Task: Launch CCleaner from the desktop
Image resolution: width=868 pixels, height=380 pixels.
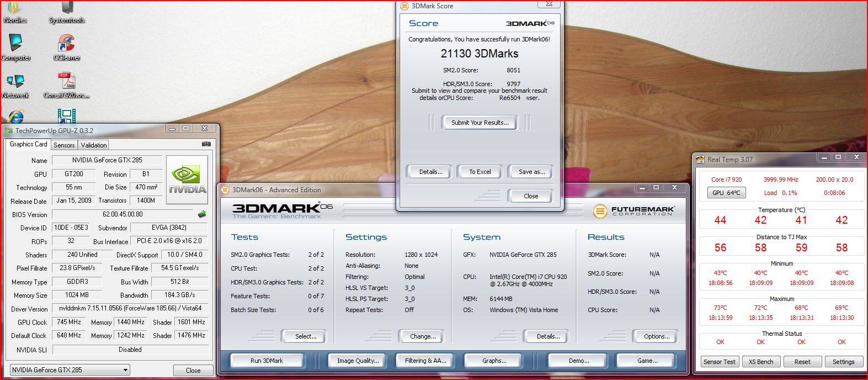Action: 67,47
